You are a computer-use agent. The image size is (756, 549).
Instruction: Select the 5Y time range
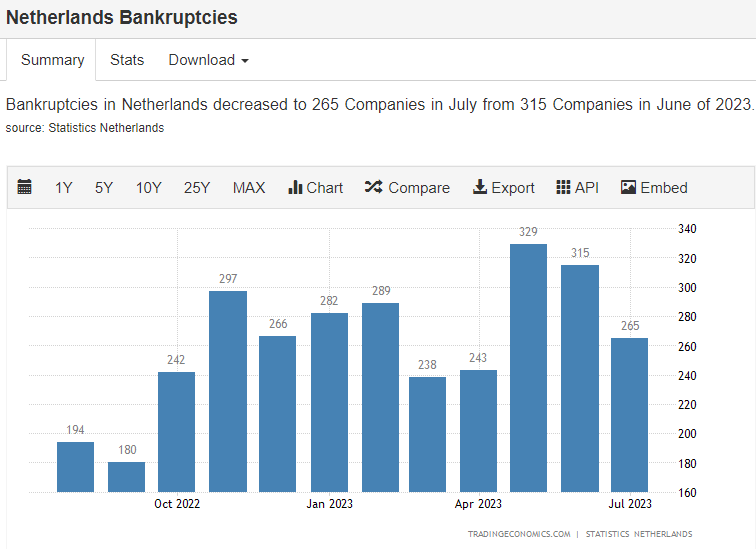point(104,187)
